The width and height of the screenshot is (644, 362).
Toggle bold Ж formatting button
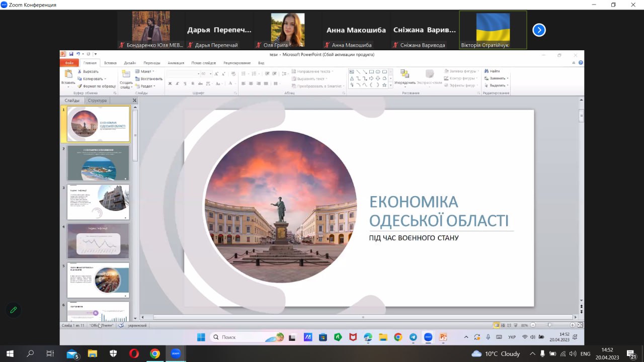(x=170, y=83)
